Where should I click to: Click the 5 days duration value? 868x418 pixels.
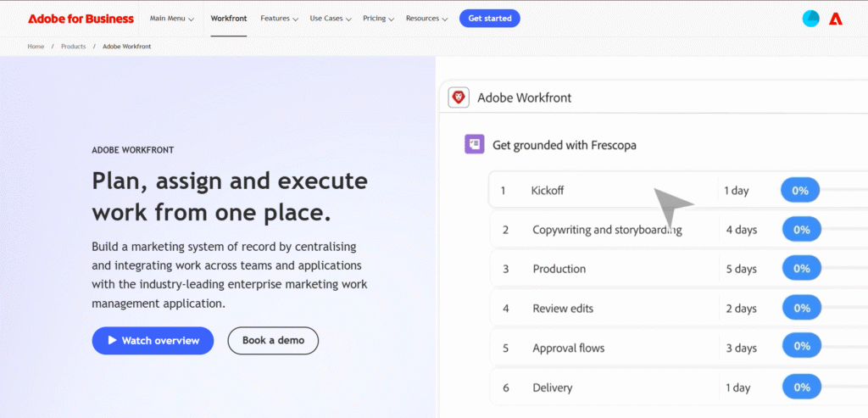742,269
